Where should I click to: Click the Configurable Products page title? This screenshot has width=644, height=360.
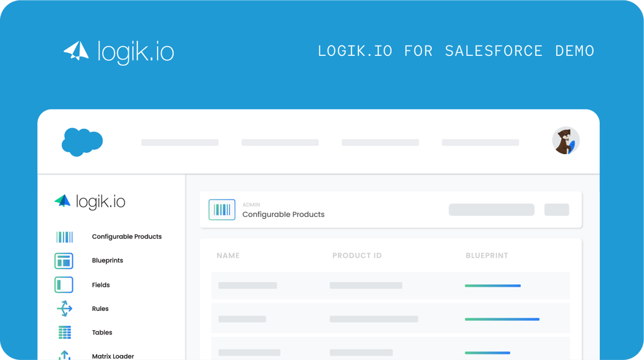click(283, 215)
